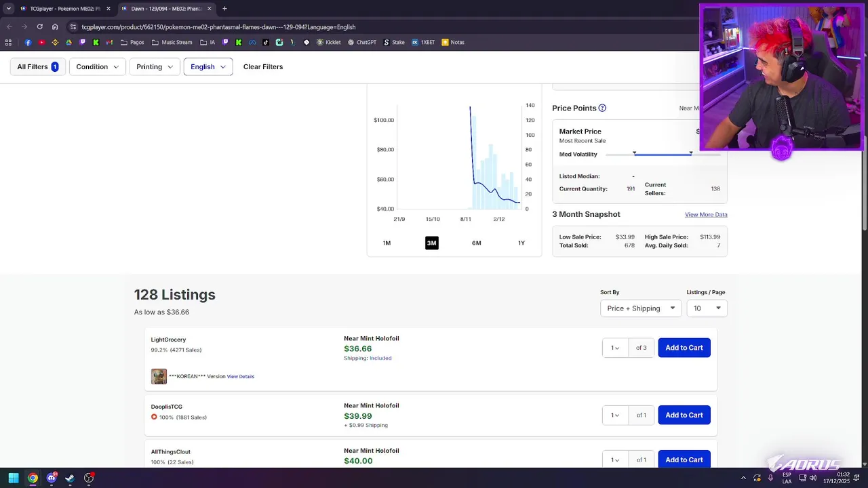This screenshot has height=488, width=868.
Task: Open the Windows Start menu
Action: click(x=13, y=478)
